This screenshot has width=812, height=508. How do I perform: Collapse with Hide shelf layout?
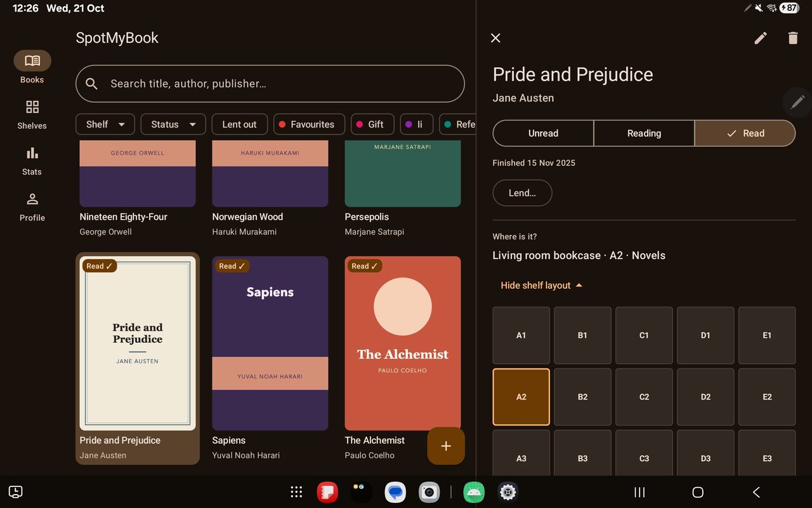pyautogui.click(x=541, y=285)
